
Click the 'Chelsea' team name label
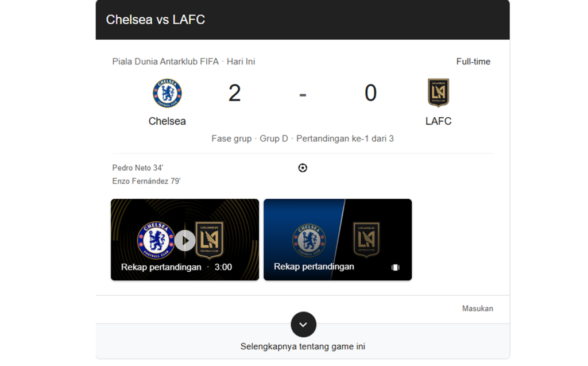coord(167,121)
